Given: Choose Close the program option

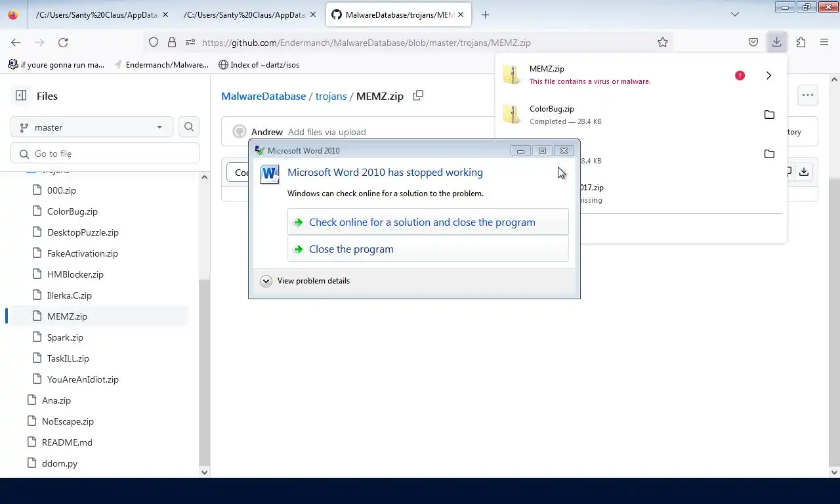Looking at the screenshot, I should tap(428, 249).
